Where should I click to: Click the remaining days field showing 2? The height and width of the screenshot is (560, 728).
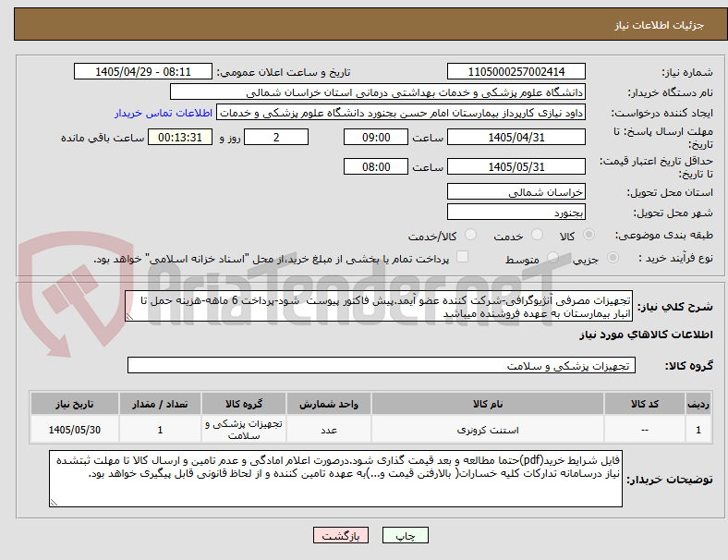pyautogui.click(x=276, y=137)
